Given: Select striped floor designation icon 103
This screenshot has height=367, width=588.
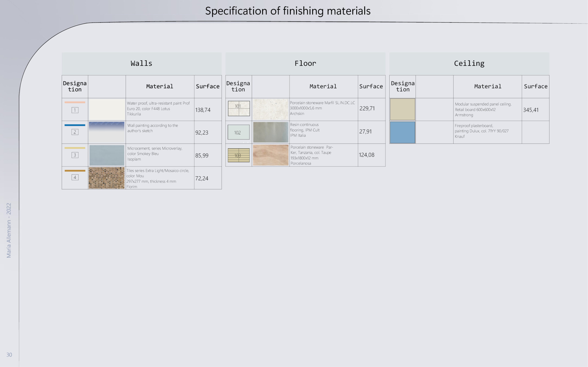Looking at the screenshot, I should click(238, 155).
